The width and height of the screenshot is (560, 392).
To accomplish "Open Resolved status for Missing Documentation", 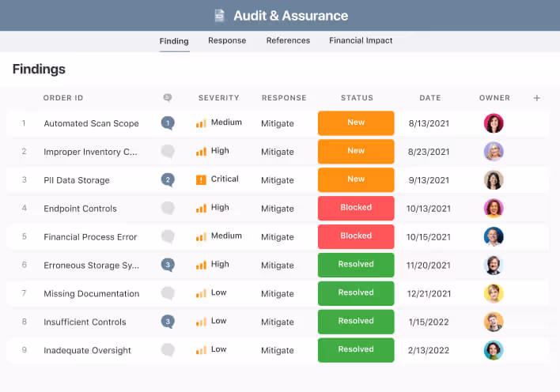I will [x=356, y=293].
